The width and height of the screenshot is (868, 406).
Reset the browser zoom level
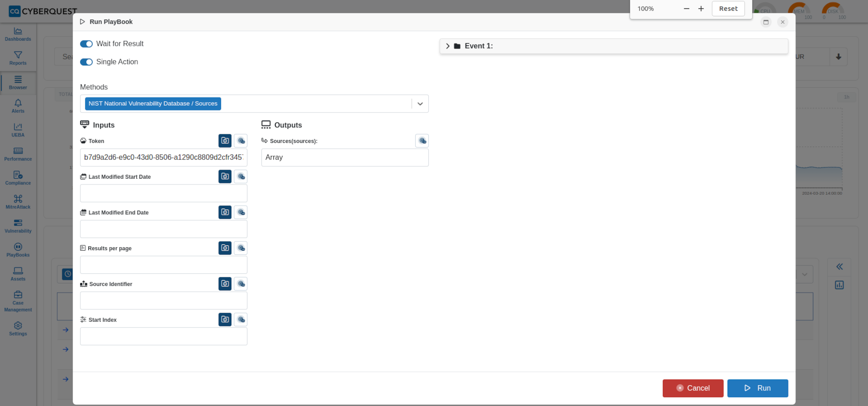pyautogui.click(x=728, y=9)
